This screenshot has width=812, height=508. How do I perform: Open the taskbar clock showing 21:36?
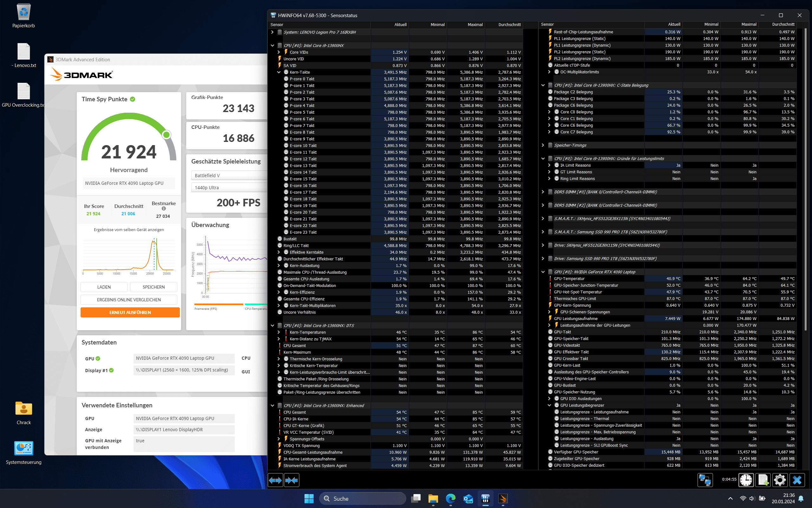783,498
